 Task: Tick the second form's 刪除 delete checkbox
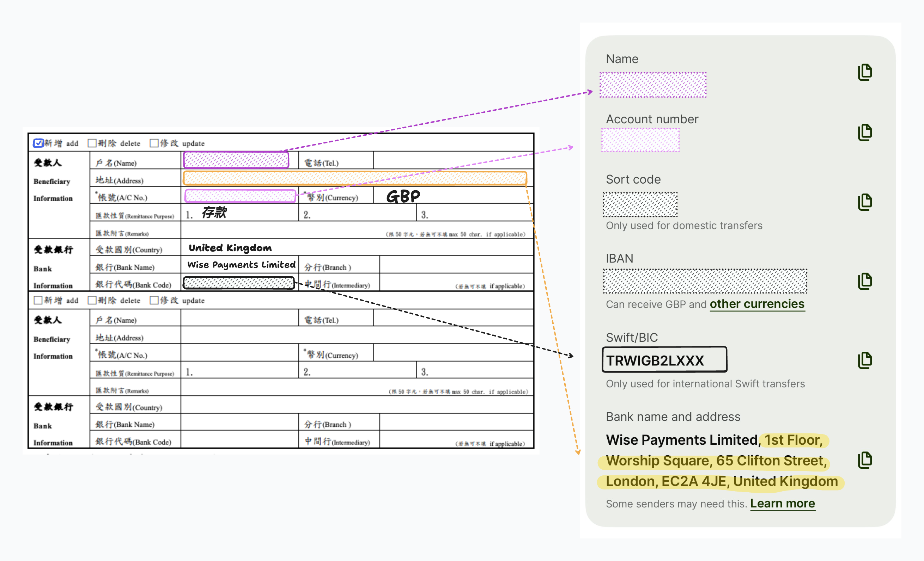click(x=92, y=300)
